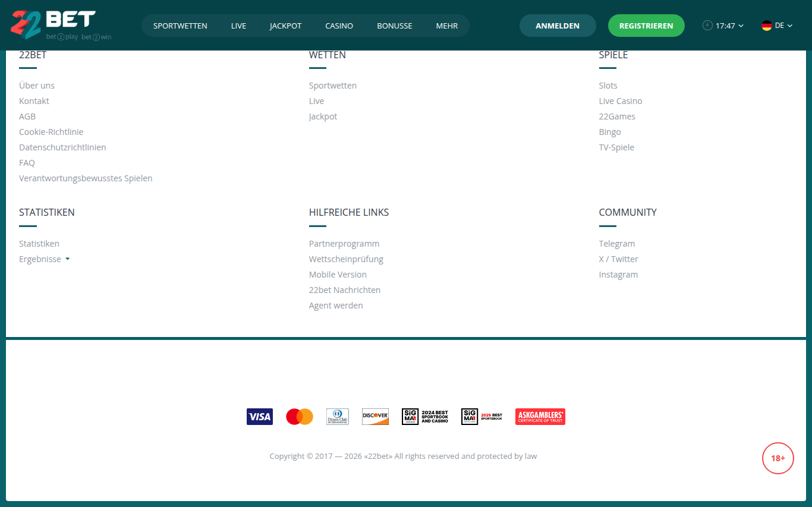Click the Diners Club icon

[338, 417]
